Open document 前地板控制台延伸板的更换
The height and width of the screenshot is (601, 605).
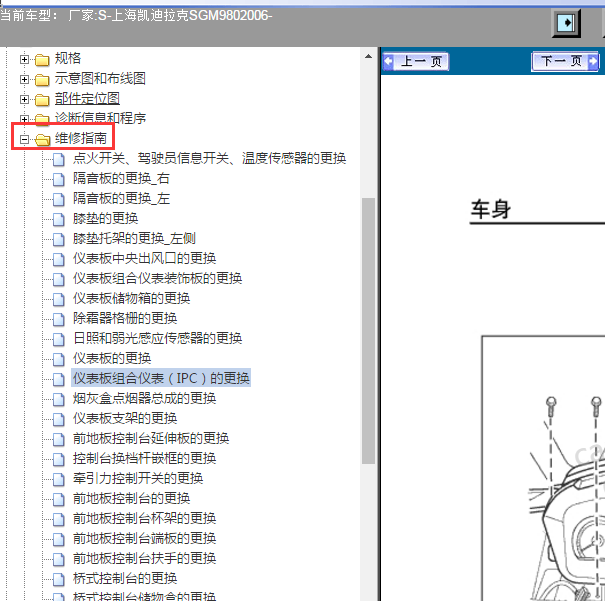tap(151, 439)
